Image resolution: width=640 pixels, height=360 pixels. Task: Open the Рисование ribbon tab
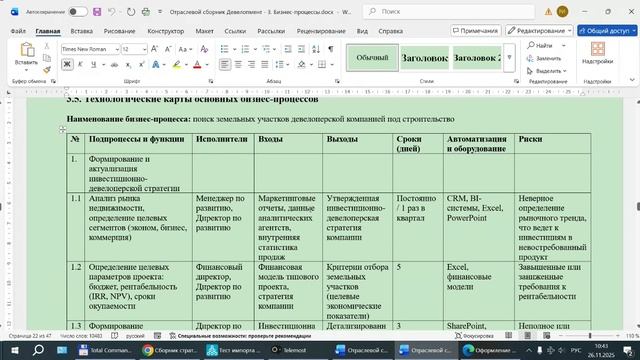tap(119, 31)
